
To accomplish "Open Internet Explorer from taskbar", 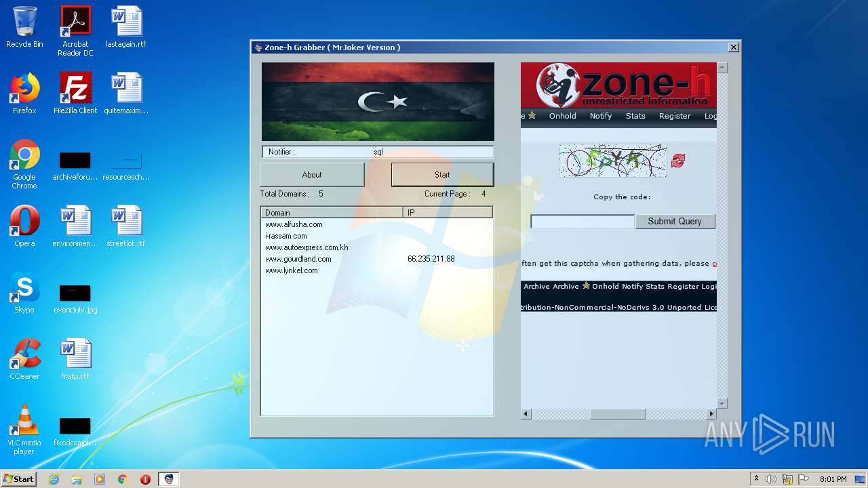I will point(54,479).
